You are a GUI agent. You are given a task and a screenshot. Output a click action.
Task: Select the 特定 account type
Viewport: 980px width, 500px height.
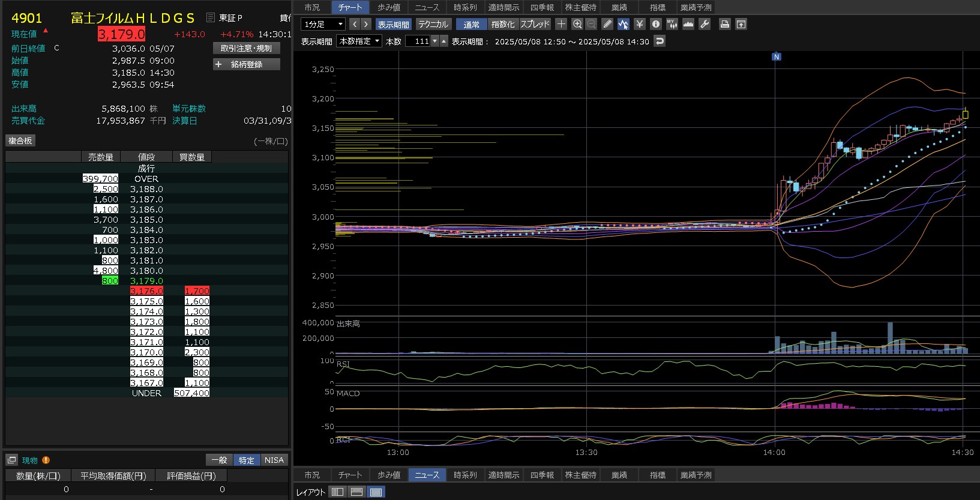247,460
